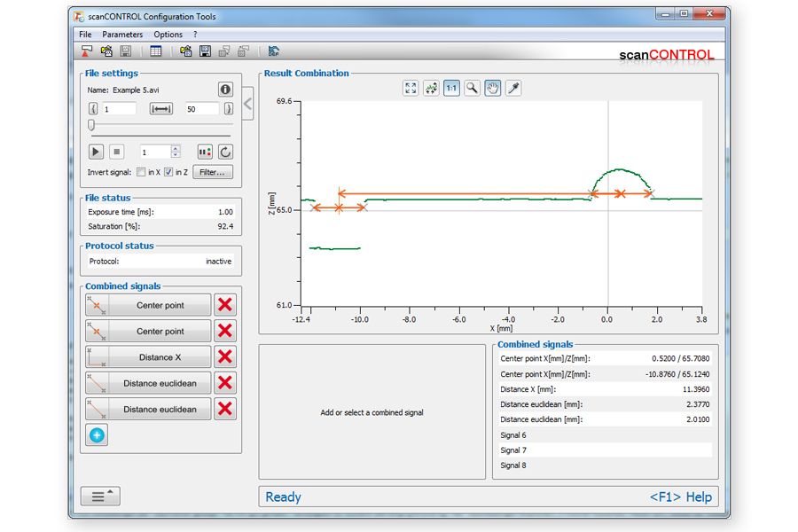The height and width of the screenshot is (532, 798).
Task: Click the Filter... button
Action: 213,172
